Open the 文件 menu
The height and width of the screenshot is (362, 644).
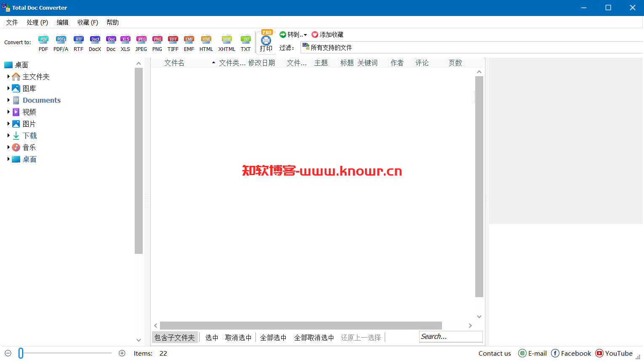(x=12, y=22)
